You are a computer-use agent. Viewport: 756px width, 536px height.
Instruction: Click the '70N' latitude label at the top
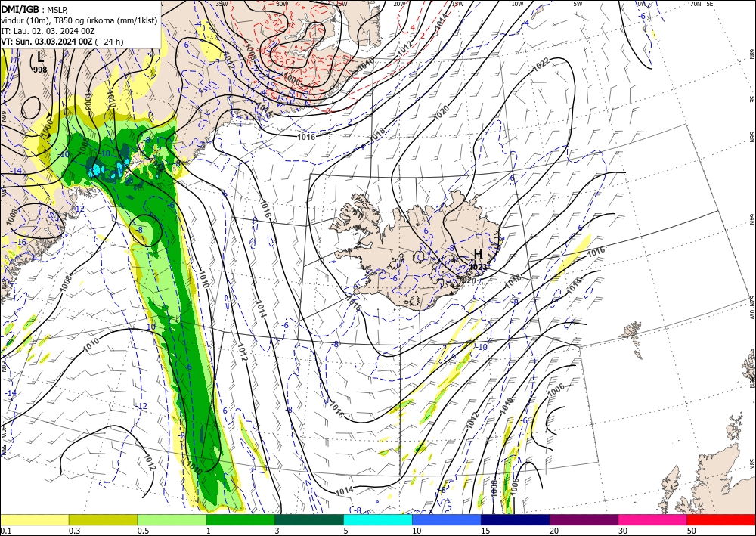696,4
